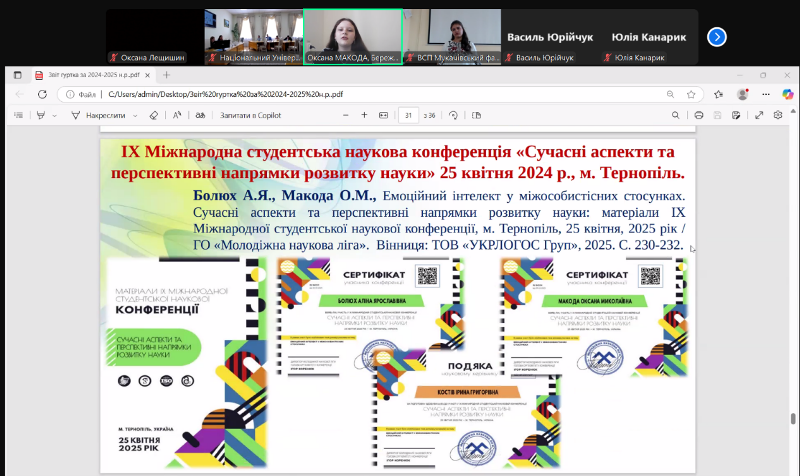Select the Звіт гуртка PDF tab
The image size is (800, 476).
[x=90, y=74]
